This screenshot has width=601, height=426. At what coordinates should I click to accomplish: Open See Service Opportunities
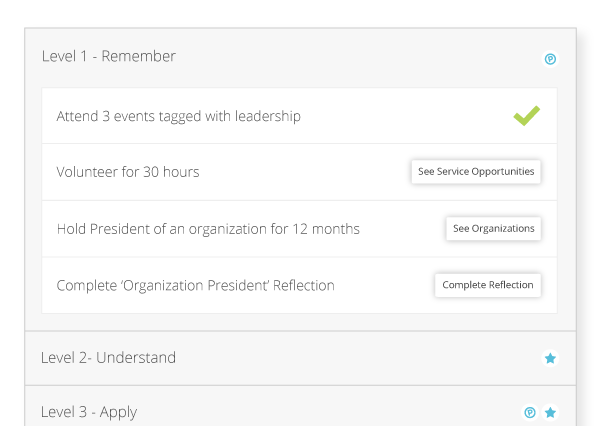476,171
